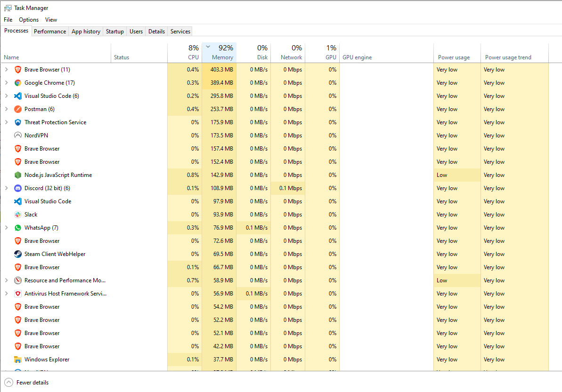The height and width of the screenshot is (392, 562).
Task: Sort processes by the Name column
Action: [x=56, y=53]
